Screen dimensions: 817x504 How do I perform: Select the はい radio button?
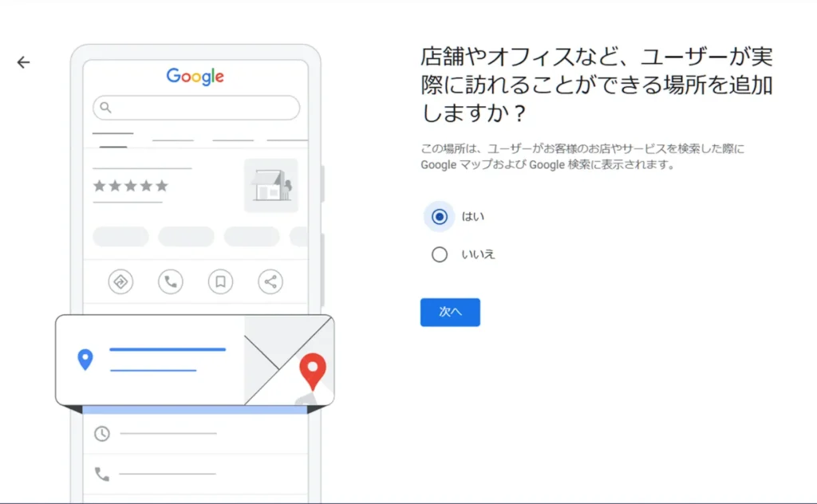click(439, 217)
